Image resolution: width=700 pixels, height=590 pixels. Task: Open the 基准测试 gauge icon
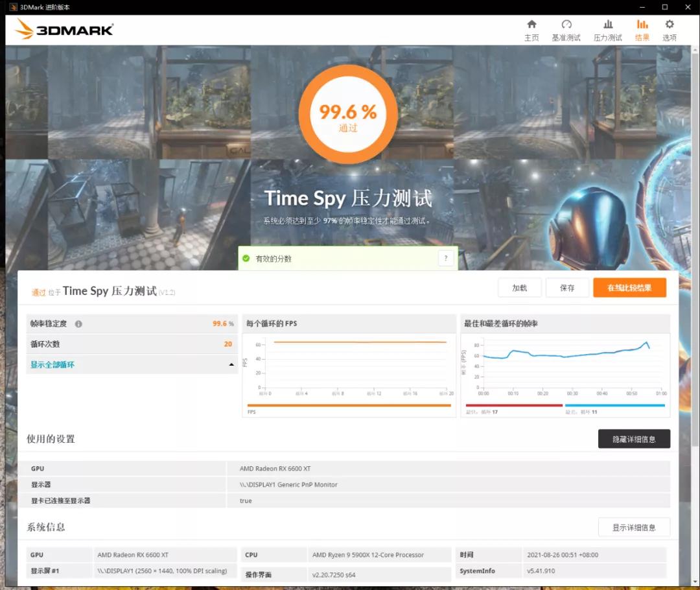(566, 24)
